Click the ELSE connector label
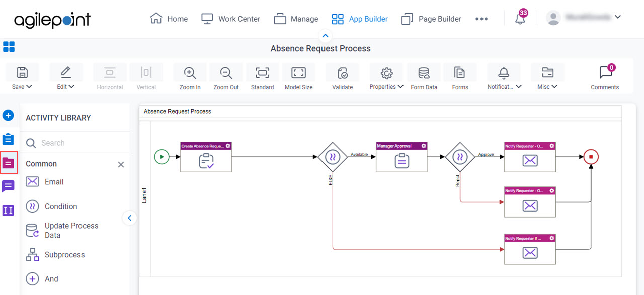644x295 pixels. coord(331,180)
